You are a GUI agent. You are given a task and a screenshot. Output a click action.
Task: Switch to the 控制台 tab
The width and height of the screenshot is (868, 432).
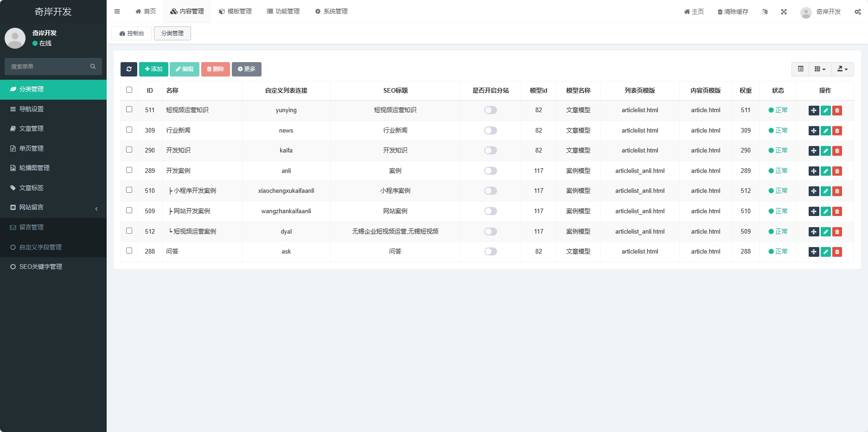[x=132, y=33]
